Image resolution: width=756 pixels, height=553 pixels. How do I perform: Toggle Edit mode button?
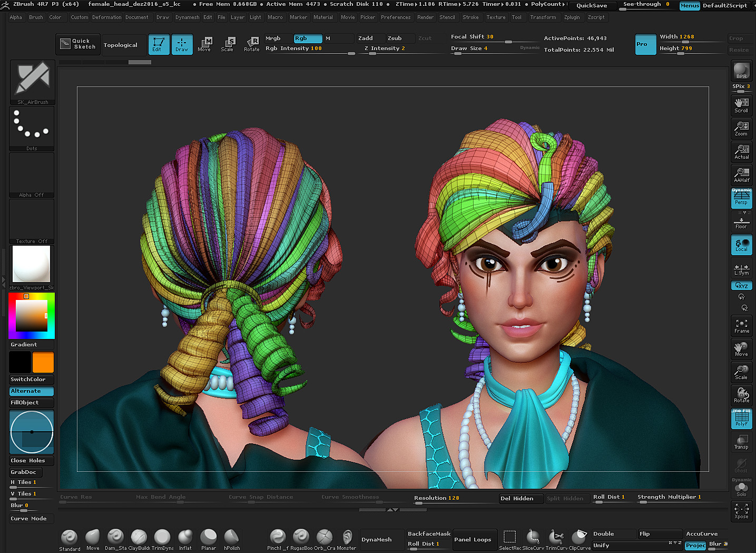pos(159,44)
